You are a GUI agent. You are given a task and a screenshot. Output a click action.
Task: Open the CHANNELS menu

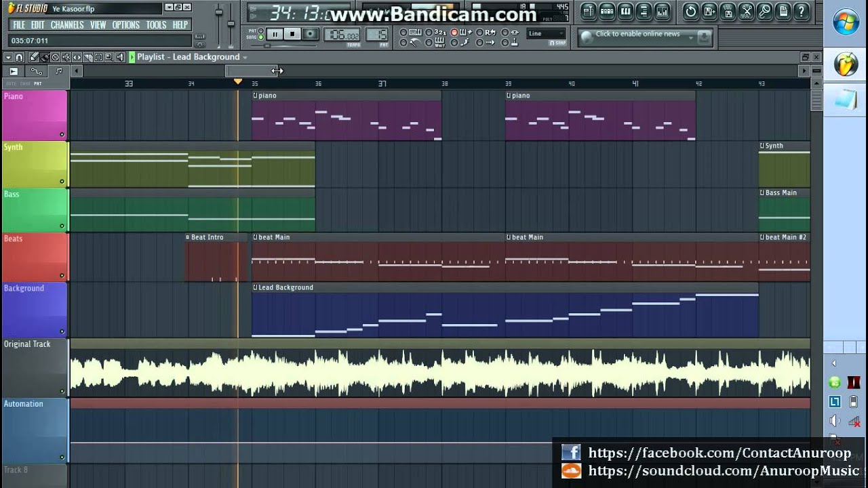(67, 25)
